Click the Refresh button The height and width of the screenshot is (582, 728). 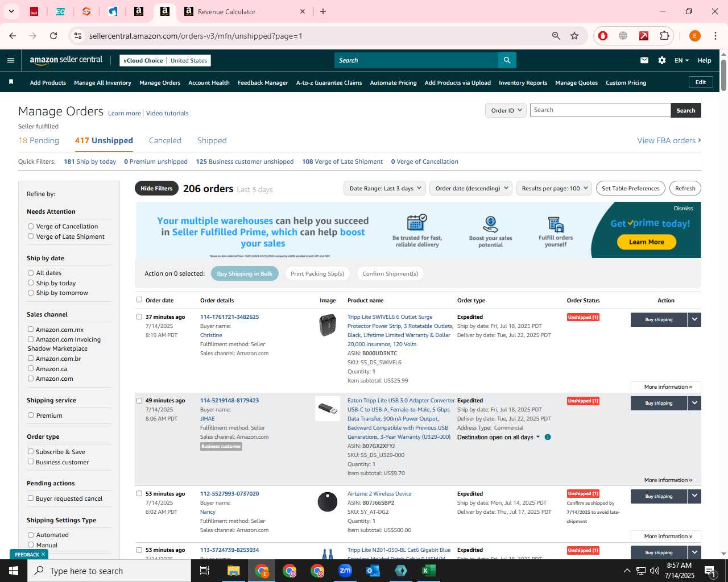(x=685, y=188)
